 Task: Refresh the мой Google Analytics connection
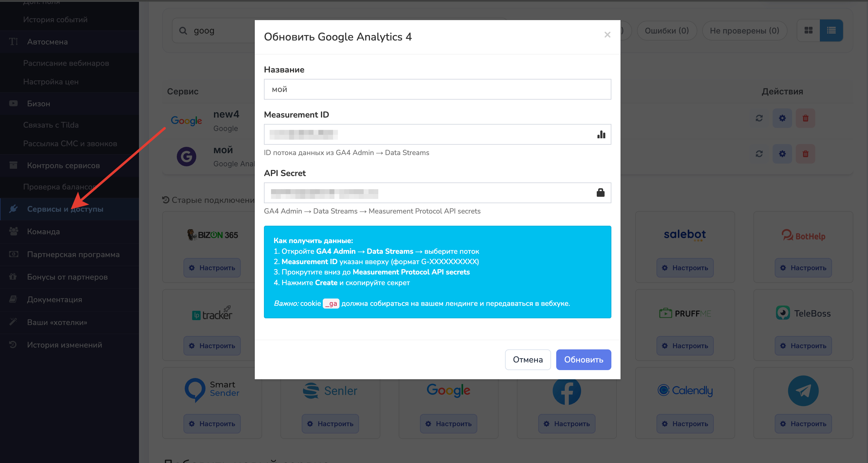point(759,154)
